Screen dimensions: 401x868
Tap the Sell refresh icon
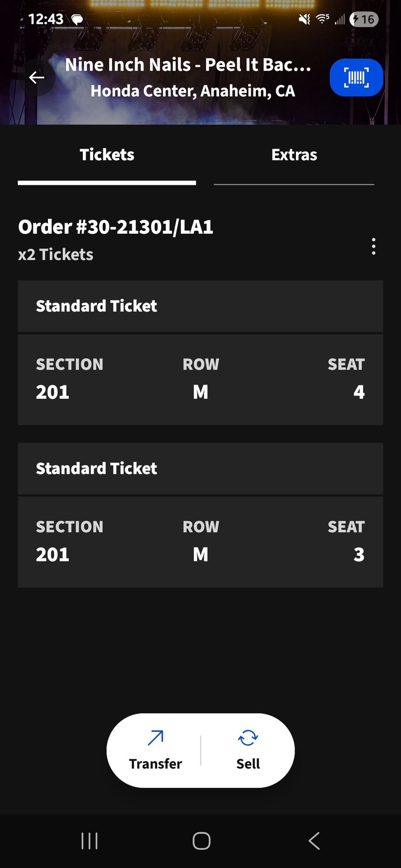tap(248, 738)
